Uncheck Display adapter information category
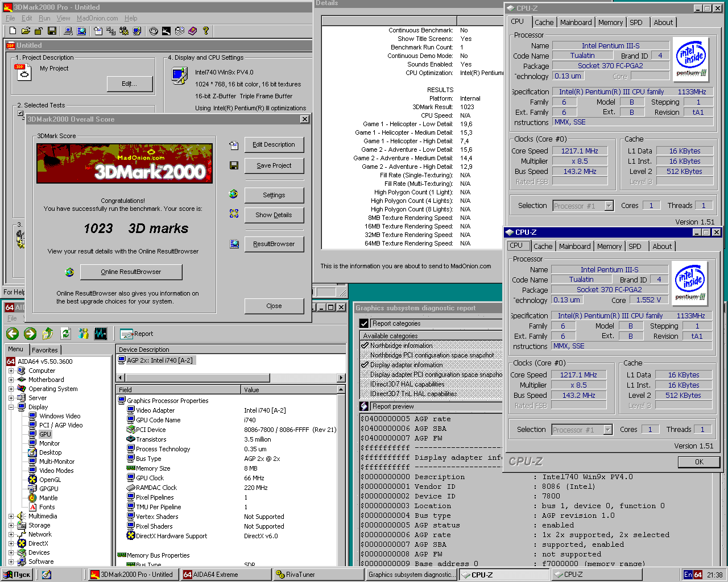This screenshot has width=728, height=582. 365,365
